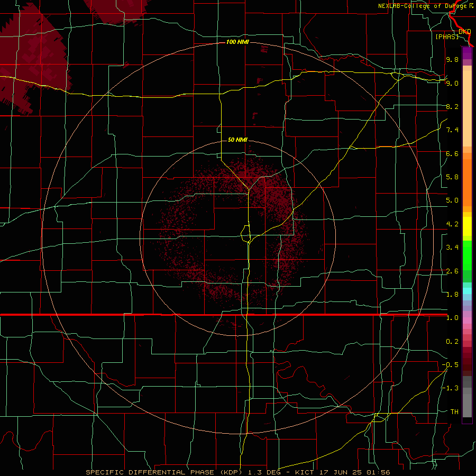
Task: Click the -1.3 legend value
Action: tap(451, 389)
